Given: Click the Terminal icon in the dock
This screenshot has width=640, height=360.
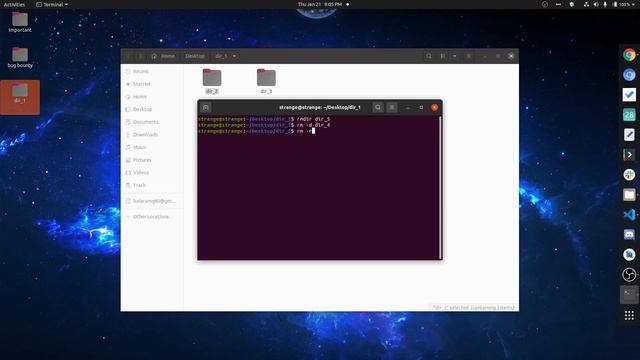Looking at the screenshot, I should 629,295.
